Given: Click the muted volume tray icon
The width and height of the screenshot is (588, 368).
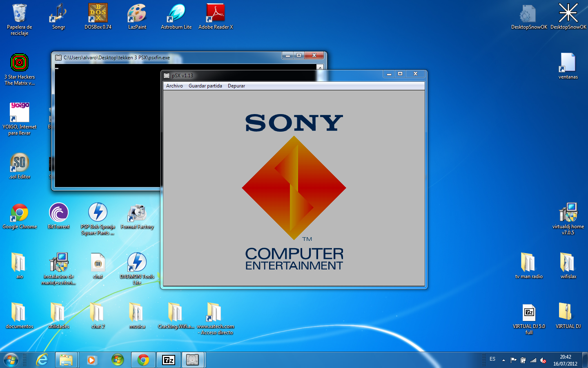Looking at the screenshot, I should coord(543,360).
